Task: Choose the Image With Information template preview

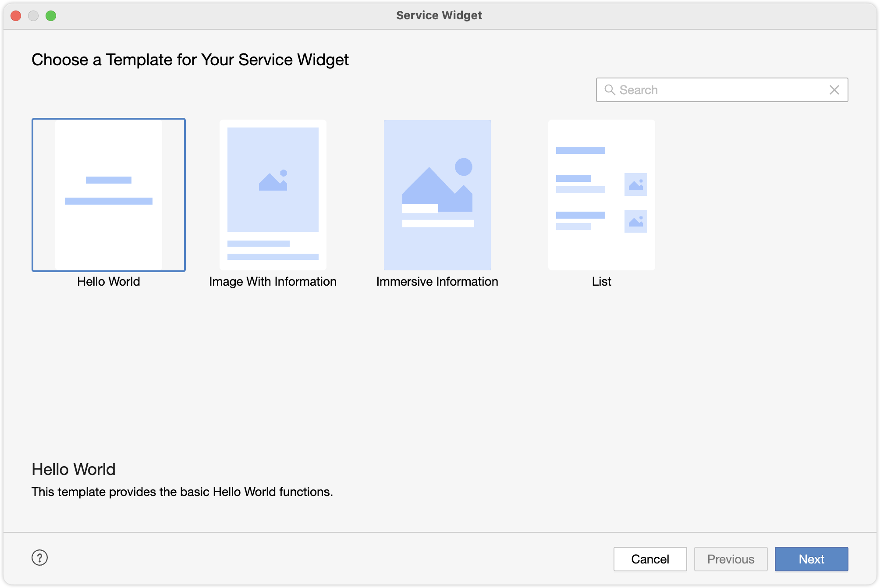Action: pyautogui.click(x=273, y=195)
